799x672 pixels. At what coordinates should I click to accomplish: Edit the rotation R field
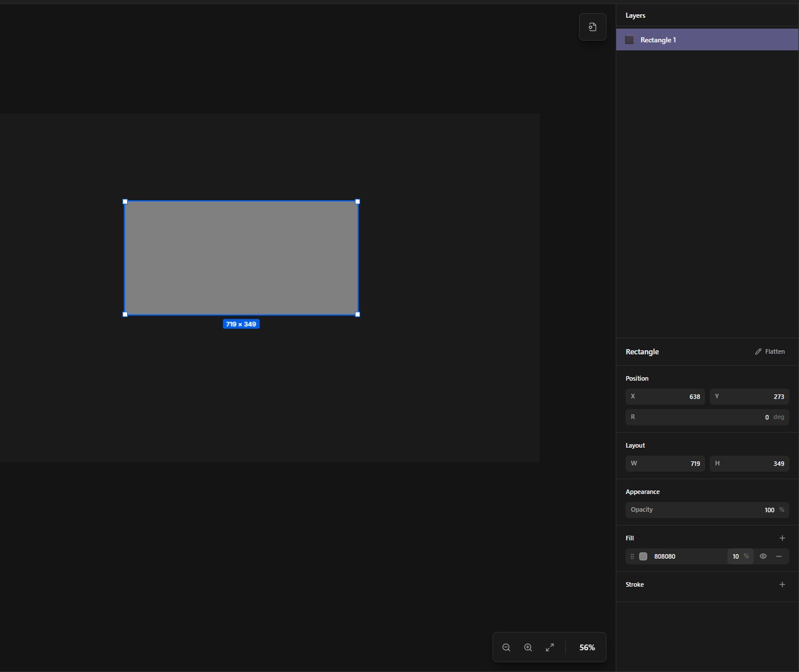coord(707,417)
